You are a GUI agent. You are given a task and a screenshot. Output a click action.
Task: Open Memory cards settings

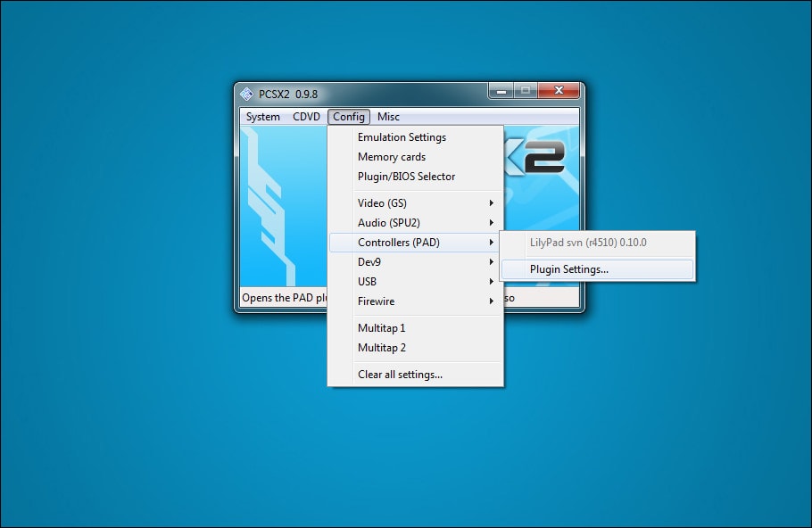[416, 157]
